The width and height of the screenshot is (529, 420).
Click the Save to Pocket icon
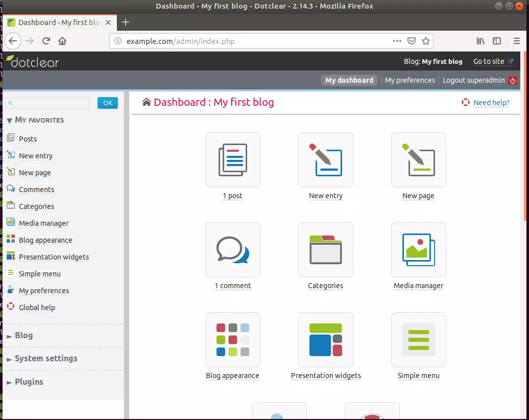(x=411, y=41)
